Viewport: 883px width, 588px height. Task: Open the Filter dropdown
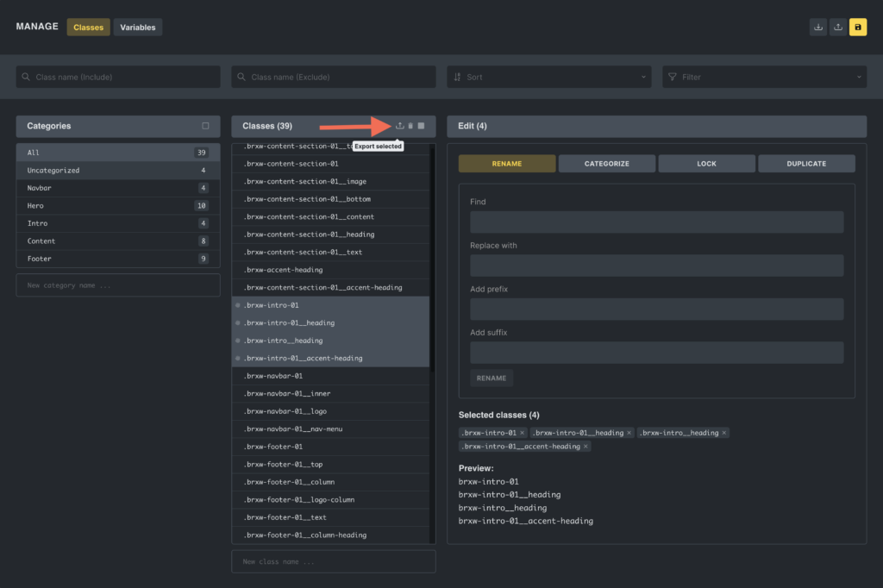[x=763, y=77]
